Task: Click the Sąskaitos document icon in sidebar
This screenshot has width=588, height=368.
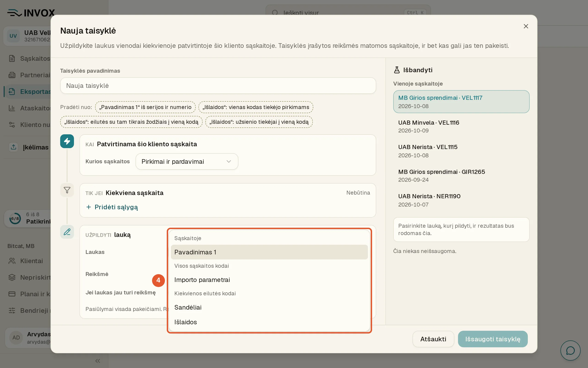Action: (12, 58)
